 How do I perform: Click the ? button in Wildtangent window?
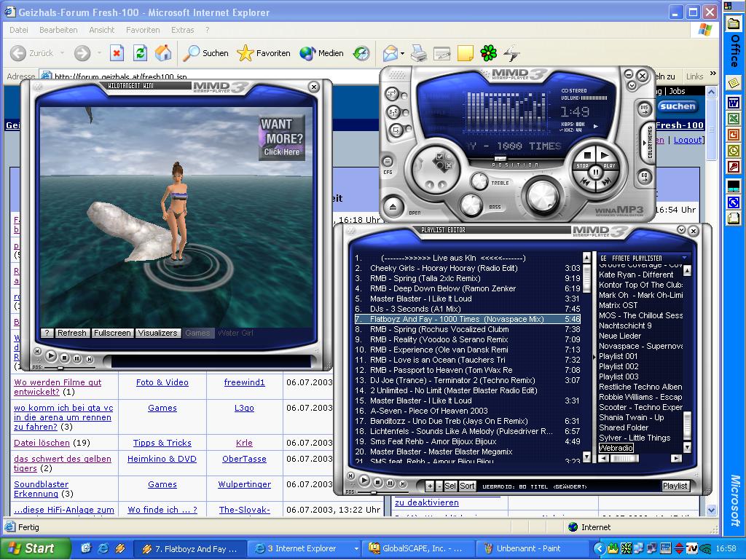tap(47, 333)
